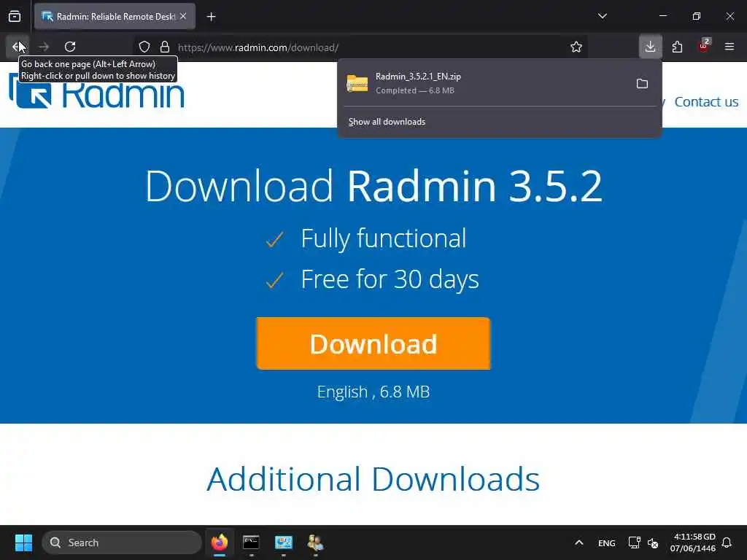Image resolution: width=747 pixels, height=560 pixels.
Task: Expand the list all tabs chevron
Action: point(602,16)
